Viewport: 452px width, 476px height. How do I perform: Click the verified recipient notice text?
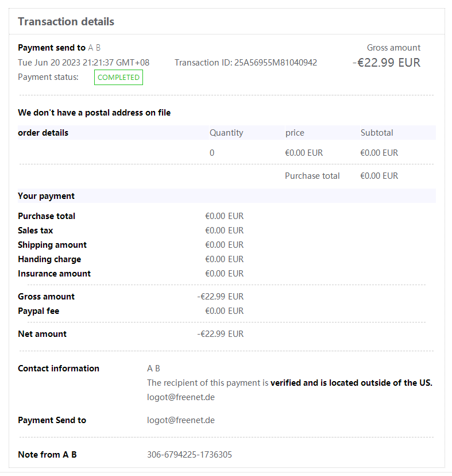pyautogui.click(x=289, y=383)
